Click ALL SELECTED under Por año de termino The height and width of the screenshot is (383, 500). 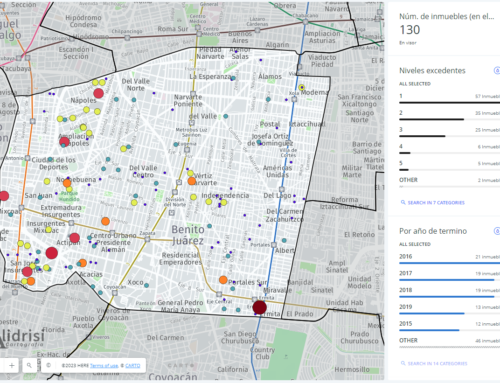(415, 244)
